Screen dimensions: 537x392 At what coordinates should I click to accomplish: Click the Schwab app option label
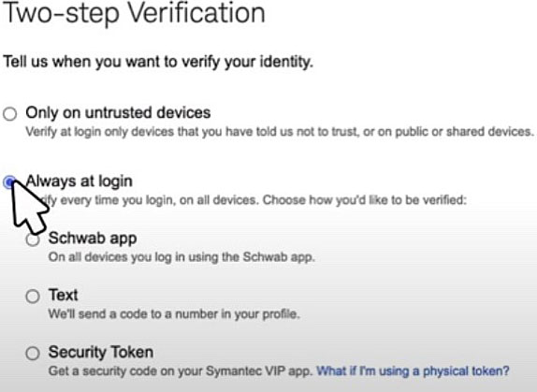pos(93,239)
